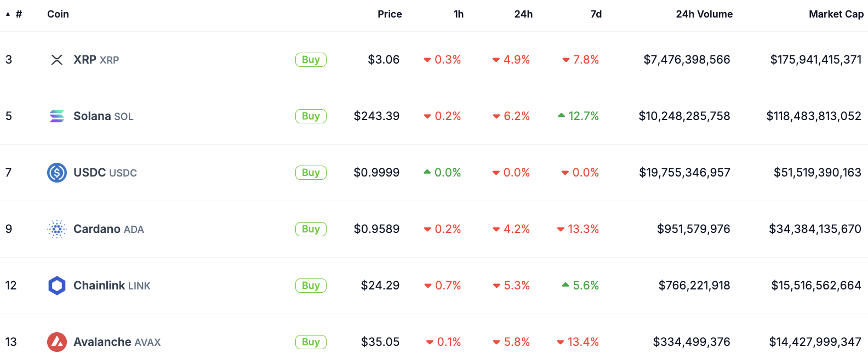
Task: Open the XRP coin name link
Action: pyautogui.click(x=85, y=59)
